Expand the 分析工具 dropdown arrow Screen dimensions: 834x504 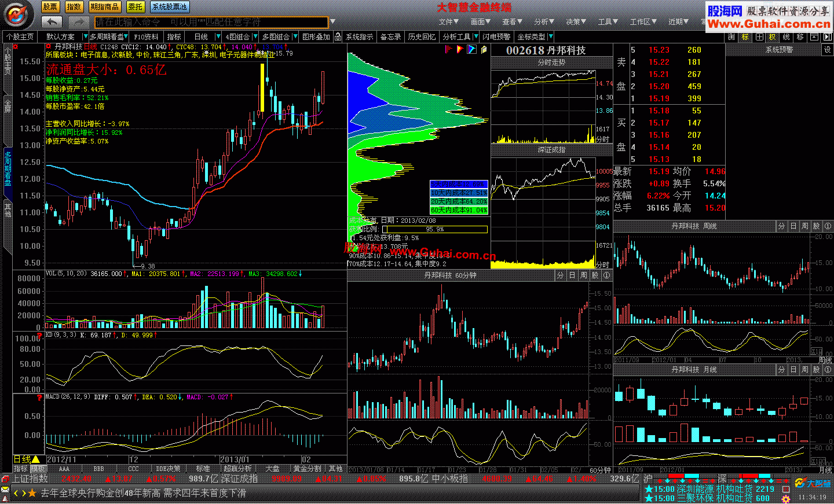pos(476,36)
